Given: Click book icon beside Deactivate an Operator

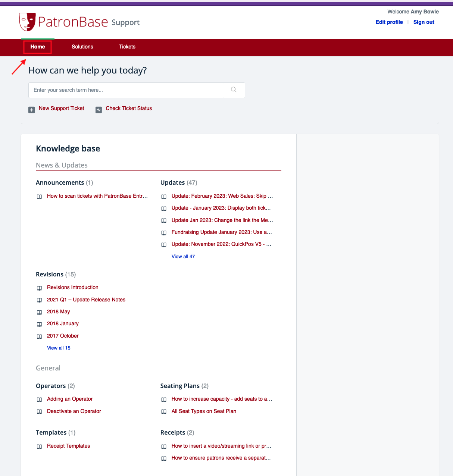Looking at the screenshot, I should pyautogui.click(x=39, y=412).
